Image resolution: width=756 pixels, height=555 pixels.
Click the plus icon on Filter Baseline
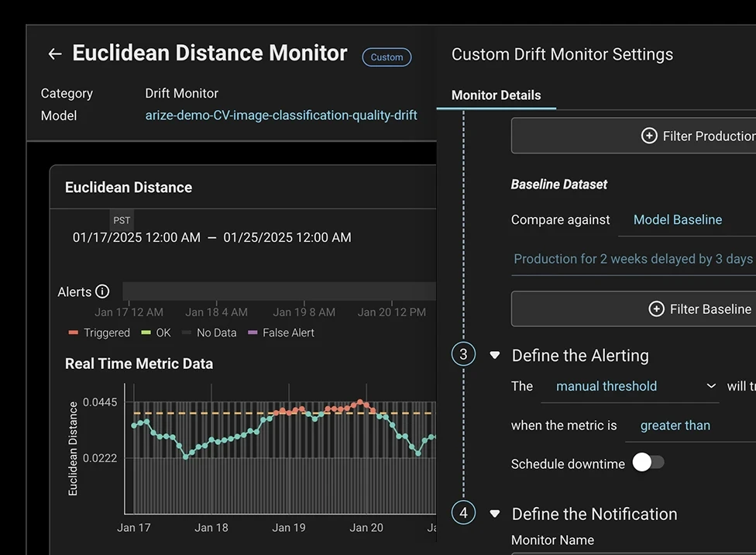point(656,309)
